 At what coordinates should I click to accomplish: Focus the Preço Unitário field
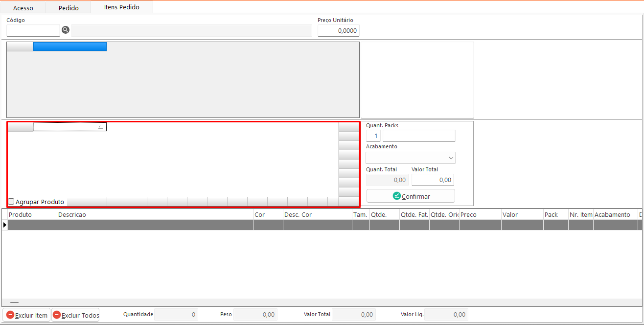coord(338,31)
